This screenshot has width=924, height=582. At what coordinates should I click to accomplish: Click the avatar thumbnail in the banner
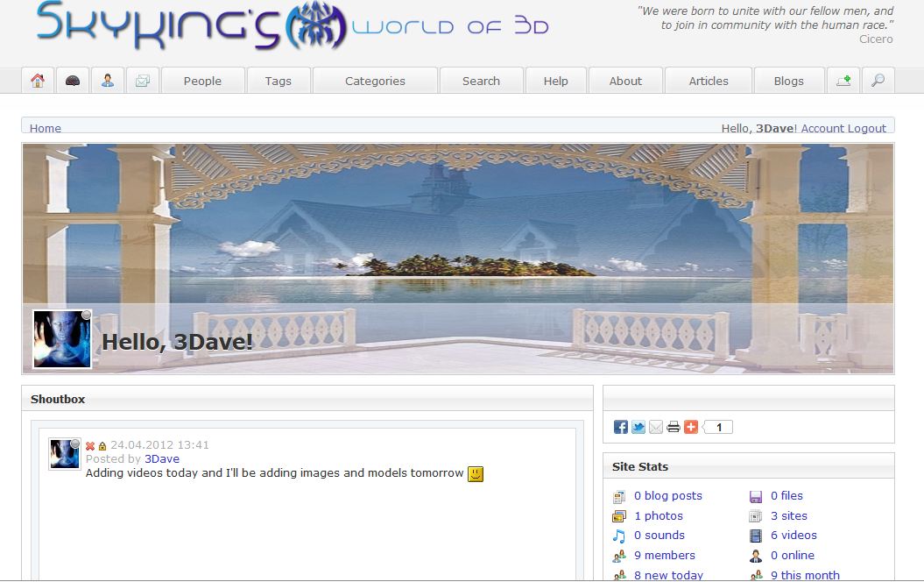(62, 339)
